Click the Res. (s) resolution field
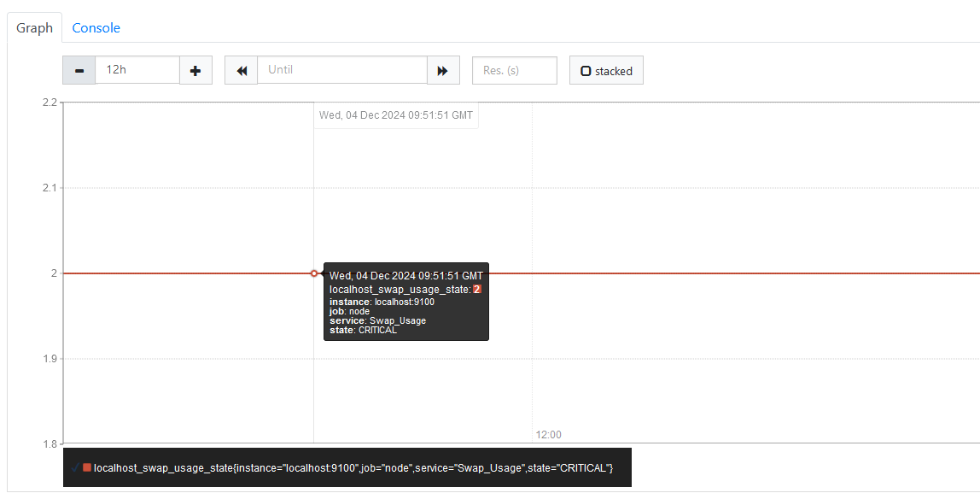The height and width of the screenshot is (499, 980). tap(514, 70)
